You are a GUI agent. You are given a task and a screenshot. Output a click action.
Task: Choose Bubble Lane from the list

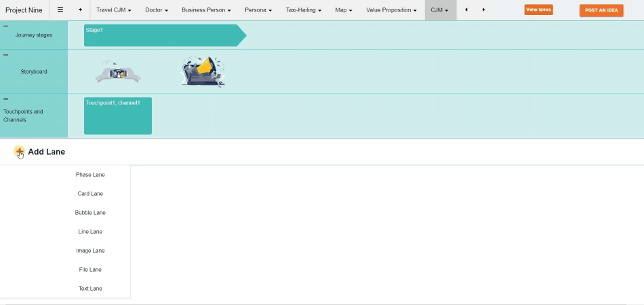tap(90, 213)
